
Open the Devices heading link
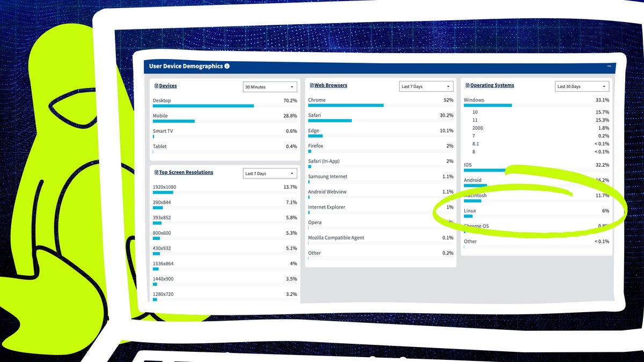point(168,86)
